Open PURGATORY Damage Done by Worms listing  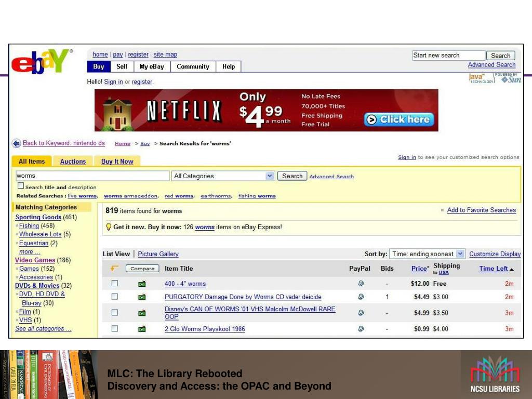pyautogui.click(x=243, y=297)
